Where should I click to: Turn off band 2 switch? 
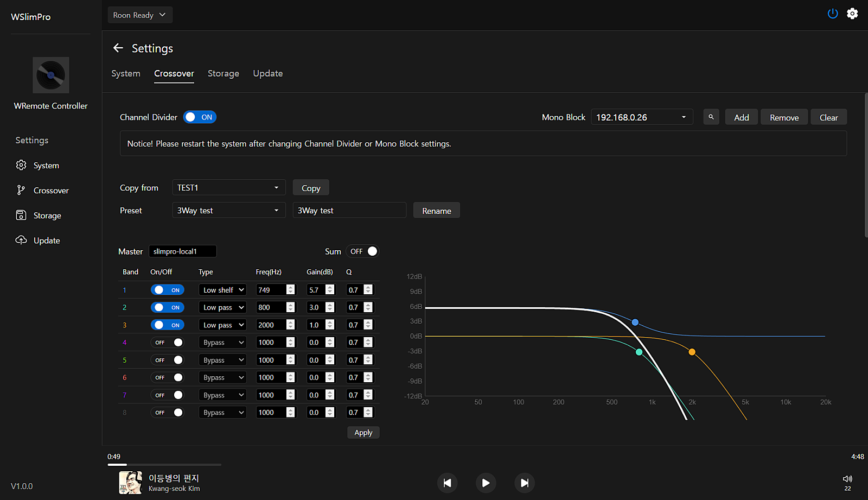pyautogui.click(x=168, y=307)
